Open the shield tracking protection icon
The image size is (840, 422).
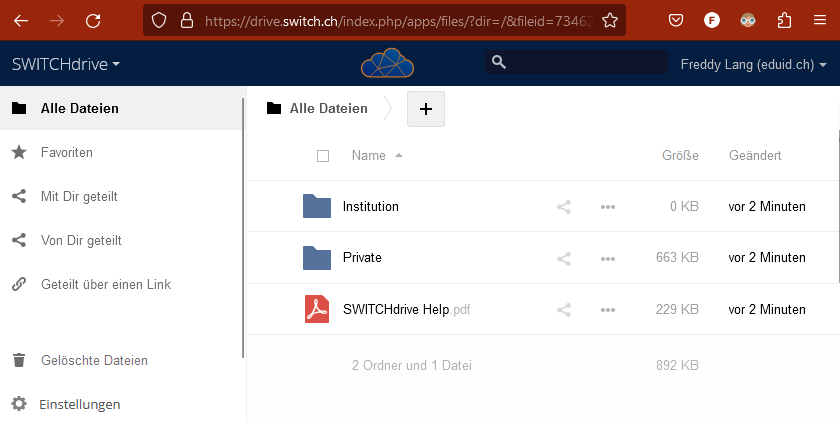coord(159,21)
